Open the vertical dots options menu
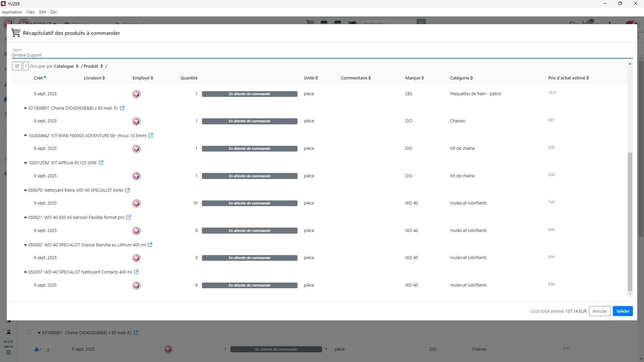The width and height of the screenshot is (644, 362). 26,66
